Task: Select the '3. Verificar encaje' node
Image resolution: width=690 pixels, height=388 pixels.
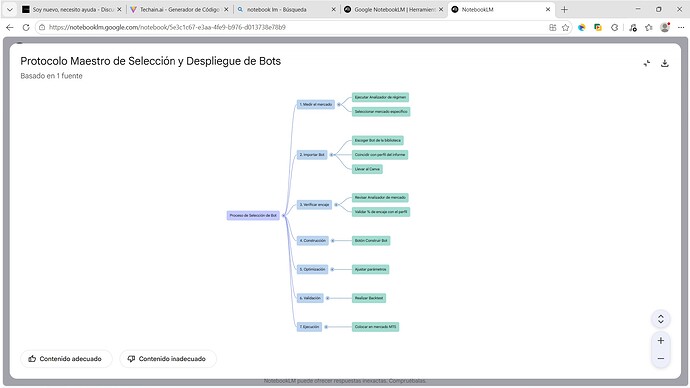Action: pos(314,205)
